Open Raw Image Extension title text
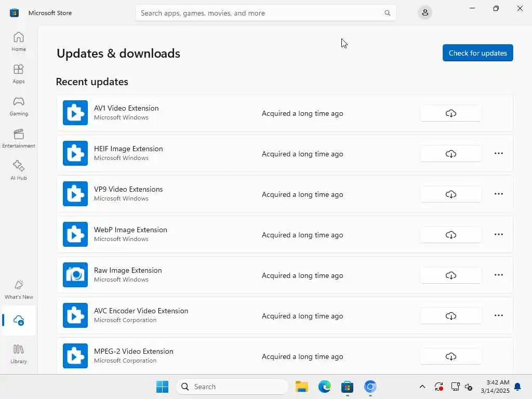This screenshot has width=532, height=399. 128,270
